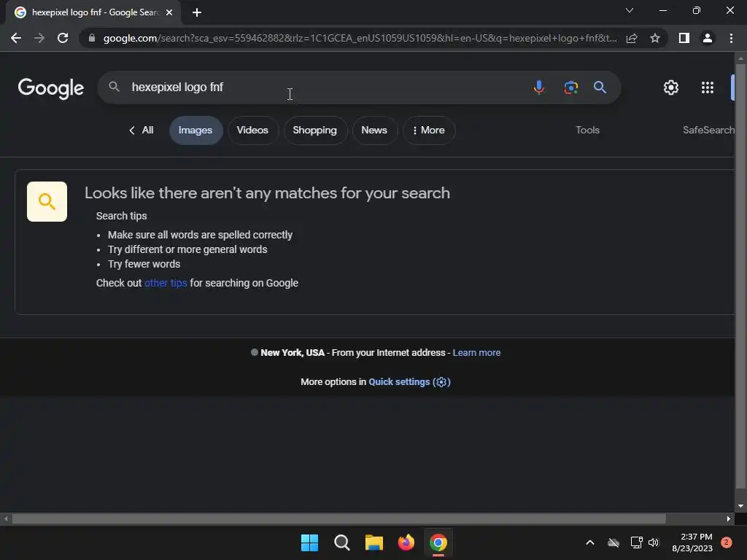Search by image with Google Lens

[570, 87]
